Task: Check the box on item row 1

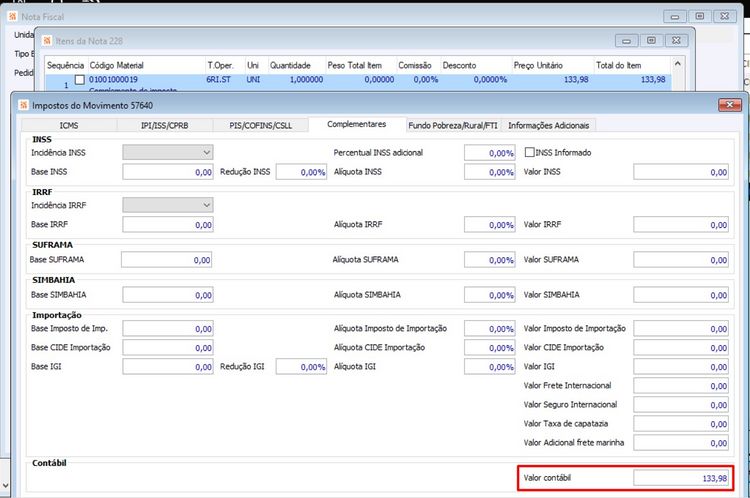Action: pyautogui.click(x=80, y=78)
